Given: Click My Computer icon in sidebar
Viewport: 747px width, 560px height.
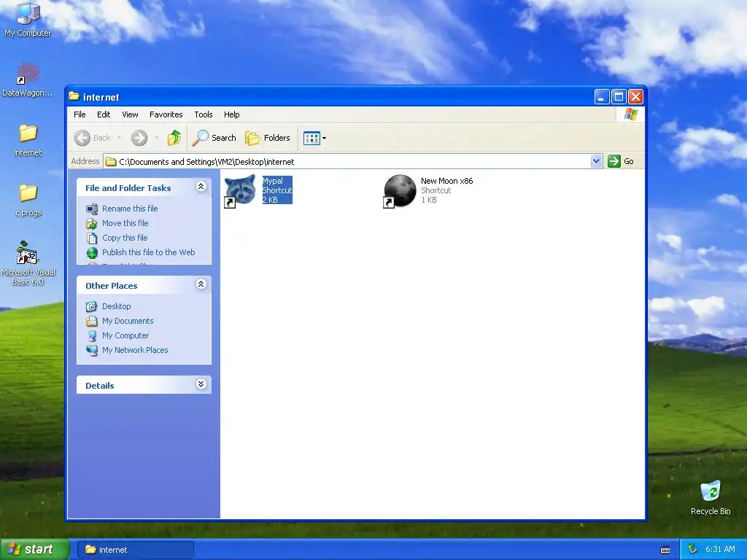Looking at the screenshot, I should [x=92, y=335].
